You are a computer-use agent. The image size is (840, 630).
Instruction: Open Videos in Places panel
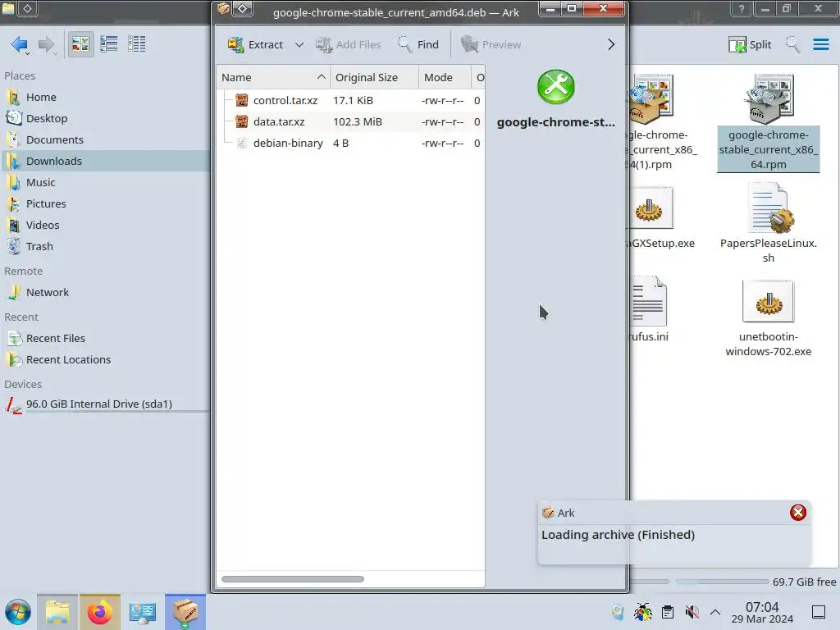pyautogui.click(x=106, y=226)
